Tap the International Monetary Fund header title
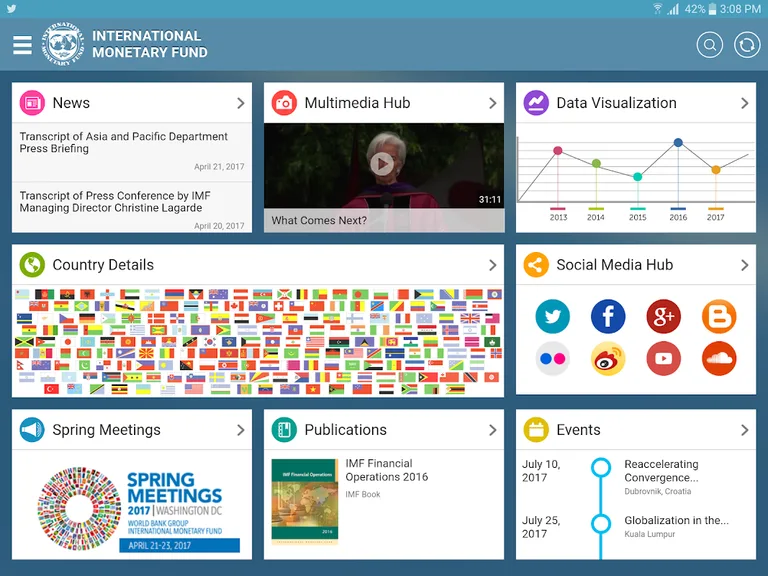Viewport: 768px width, 576px height. click(150, 44)
